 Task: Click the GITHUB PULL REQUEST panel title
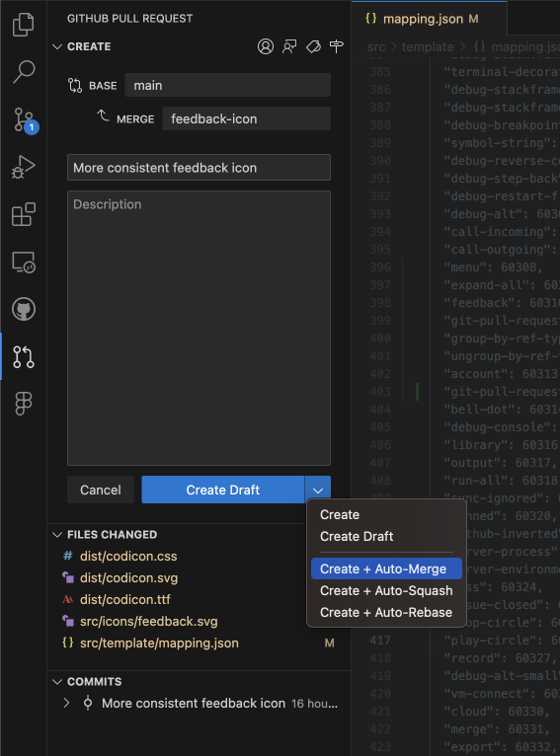point(129,19)
